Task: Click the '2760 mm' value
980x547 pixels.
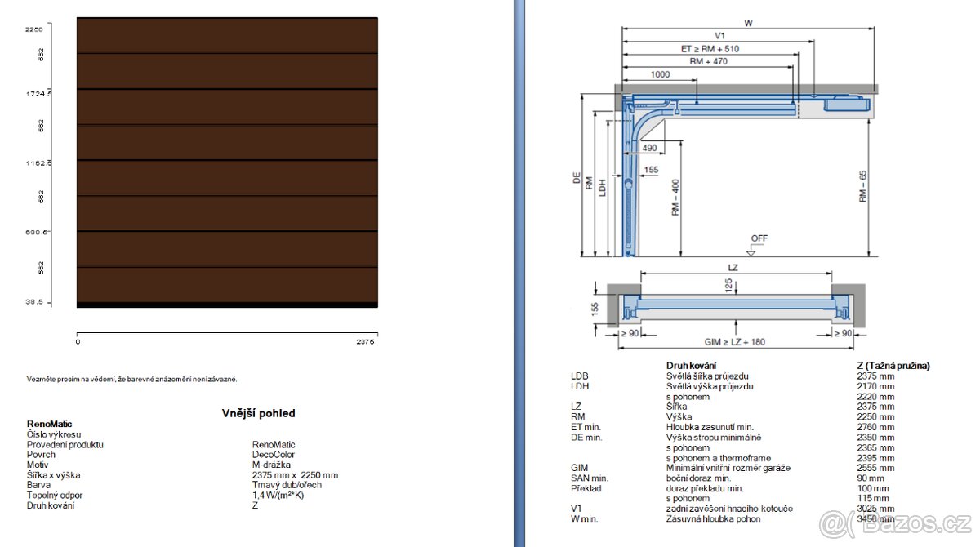Action: (875, 427)
